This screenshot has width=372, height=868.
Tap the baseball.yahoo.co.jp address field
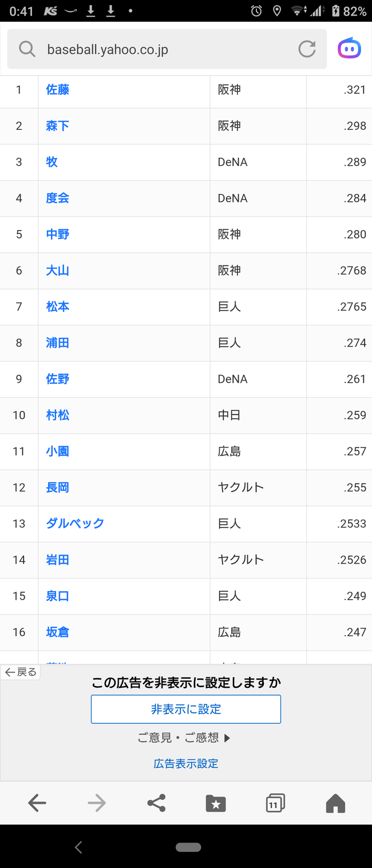[167, 49]
